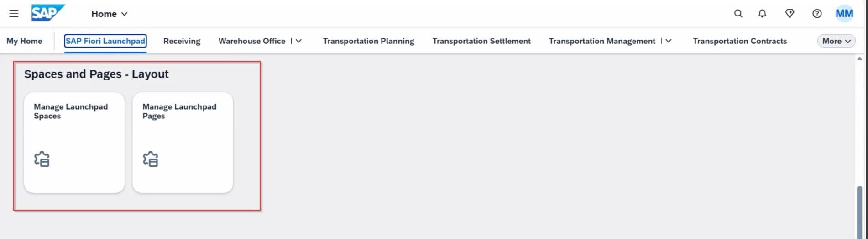Expand the Transportation Management submenu chevron
868x239 pixels.
[669, 41]
